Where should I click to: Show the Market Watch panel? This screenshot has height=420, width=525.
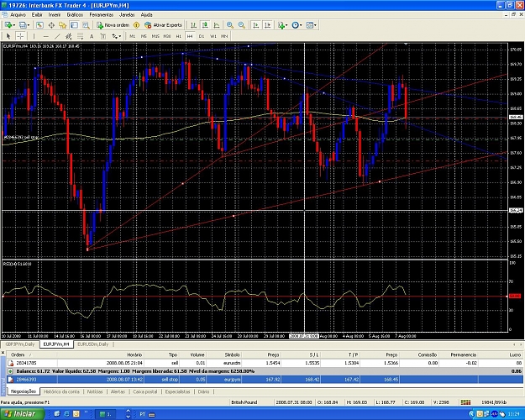click(x=39, y=25)
